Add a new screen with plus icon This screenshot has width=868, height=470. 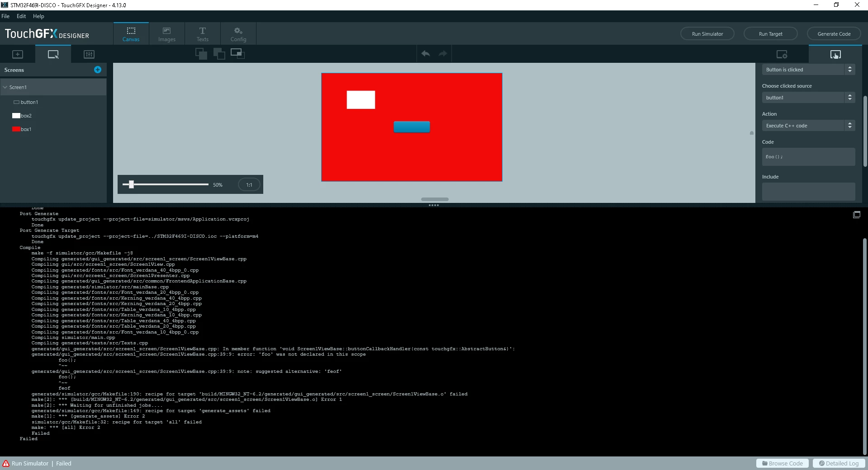tap(98, 70)
